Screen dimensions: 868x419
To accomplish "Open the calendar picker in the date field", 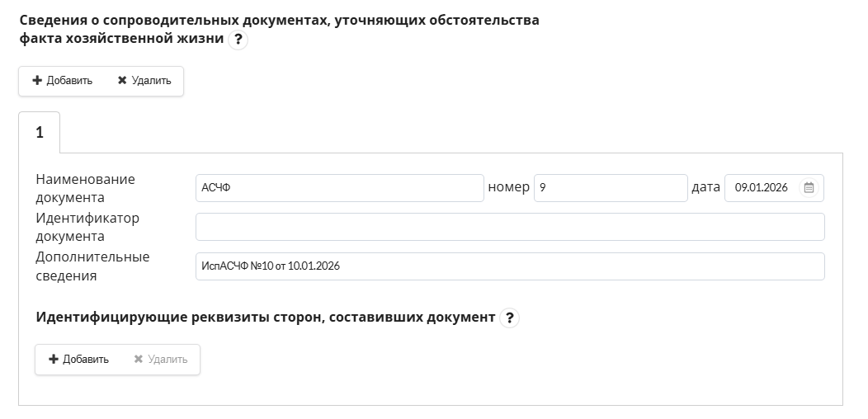I will pos(809,188).
